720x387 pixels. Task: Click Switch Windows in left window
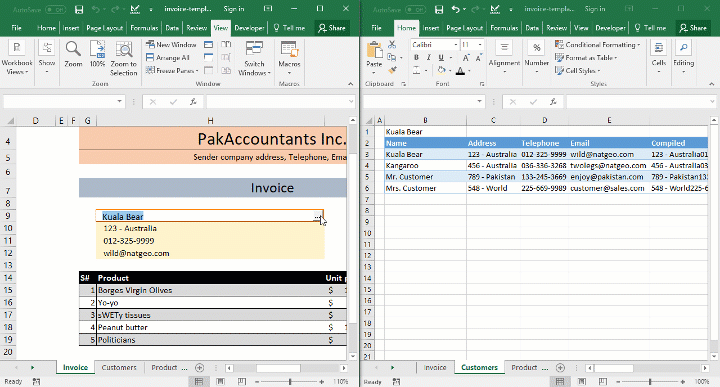[254, 58]
